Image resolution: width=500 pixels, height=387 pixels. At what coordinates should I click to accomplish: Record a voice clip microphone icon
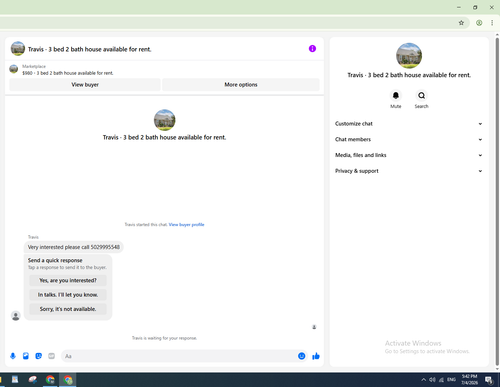(x=13, y=356)
